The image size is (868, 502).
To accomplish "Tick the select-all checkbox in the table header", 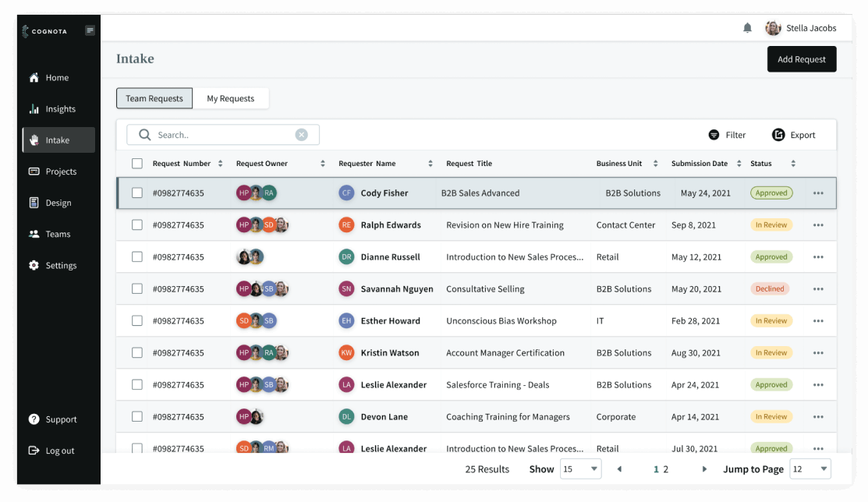I will [137, 164].
